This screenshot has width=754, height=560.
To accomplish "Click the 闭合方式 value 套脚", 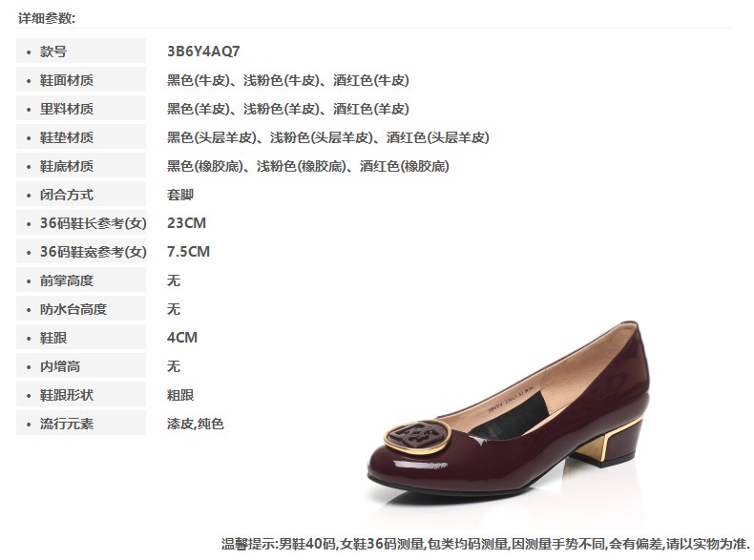I will coord(179,195).
